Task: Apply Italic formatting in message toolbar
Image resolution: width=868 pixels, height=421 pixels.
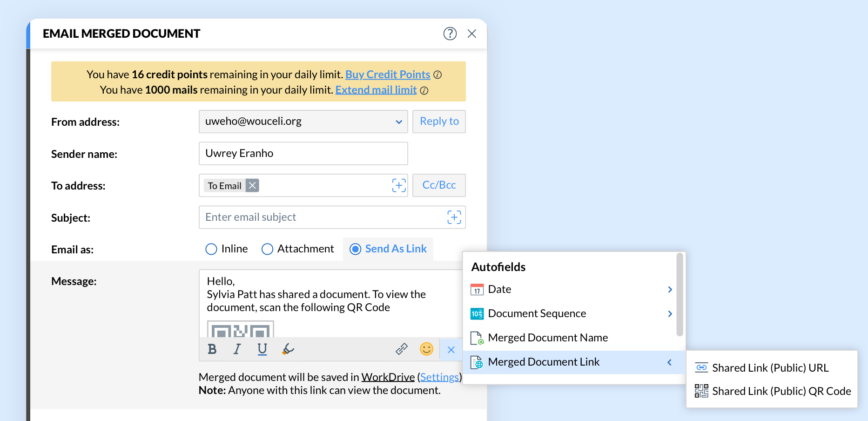Action: click(237, 349)
